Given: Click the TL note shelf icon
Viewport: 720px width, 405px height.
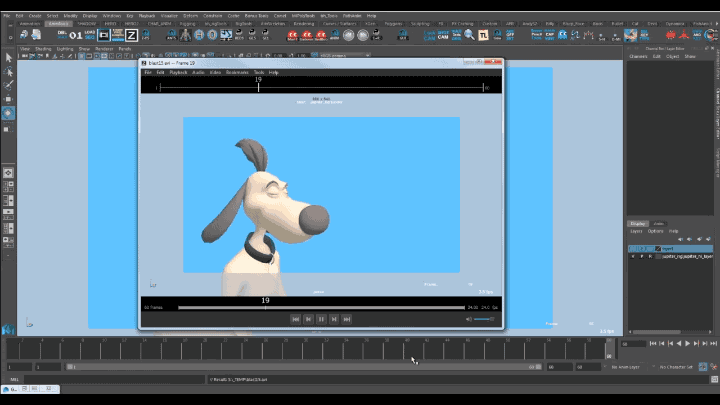Looking at the screenshot, I should 483,35.
